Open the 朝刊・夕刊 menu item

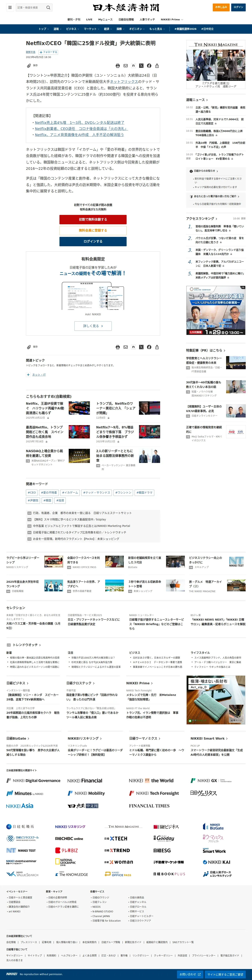(74, 19)
